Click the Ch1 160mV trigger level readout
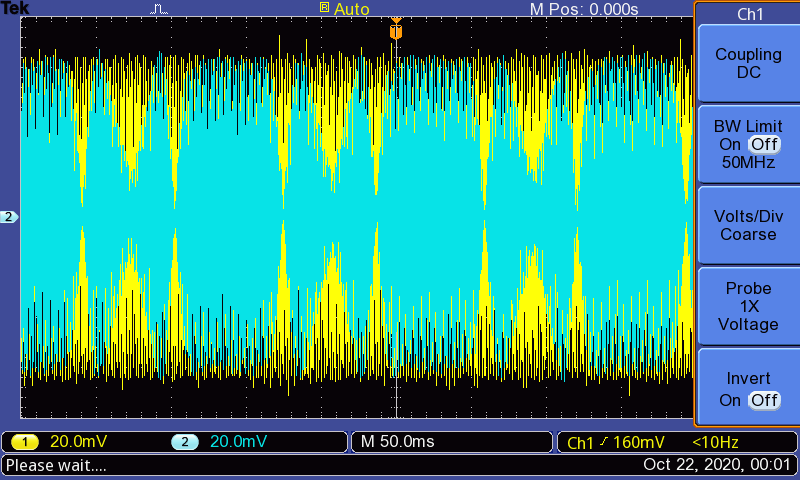Image resolution: width=800 pixels, height=480 pixels. (616, 442)
